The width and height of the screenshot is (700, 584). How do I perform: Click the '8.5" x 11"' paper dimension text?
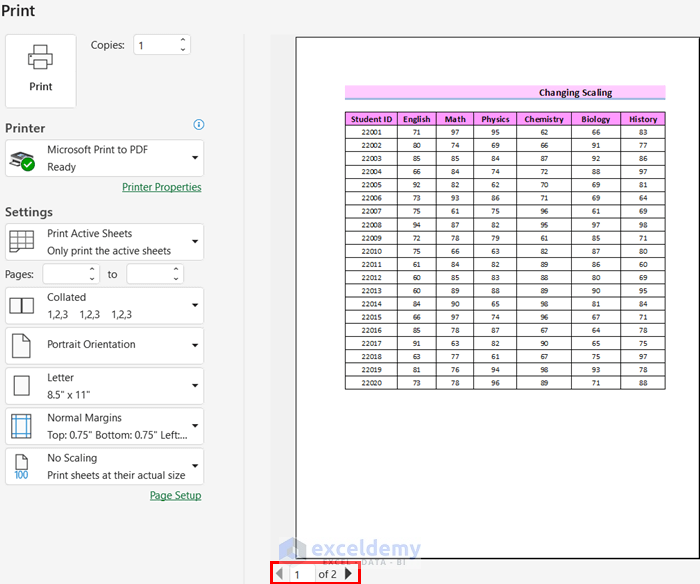click(x=69, y=395)
